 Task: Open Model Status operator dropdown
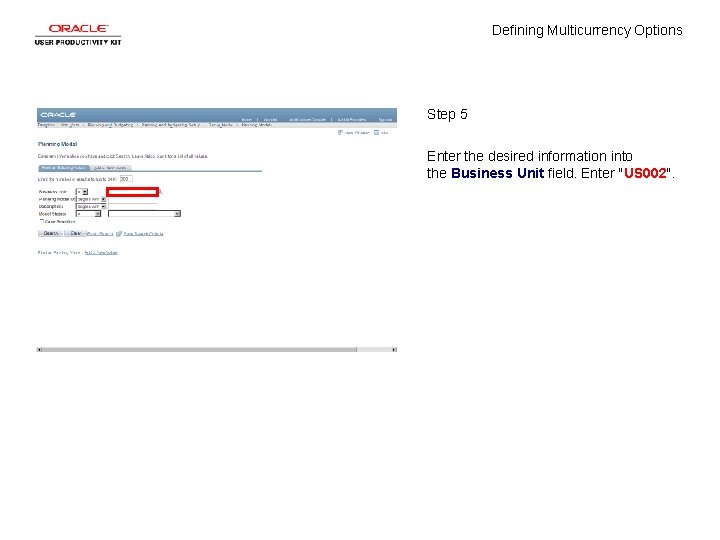point(88,214)
